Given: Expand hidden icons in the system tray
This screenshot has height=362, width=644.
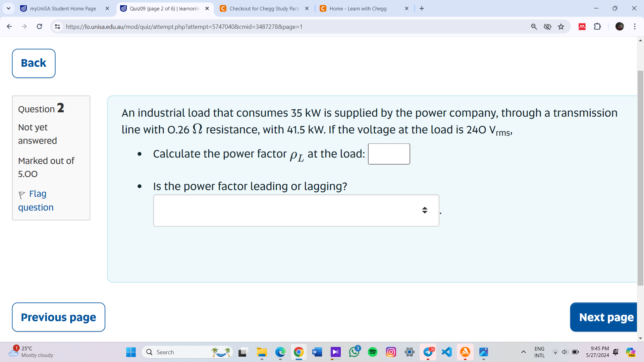Looking at the screenshot, I should pyautogui.click(x=523, y=352).
